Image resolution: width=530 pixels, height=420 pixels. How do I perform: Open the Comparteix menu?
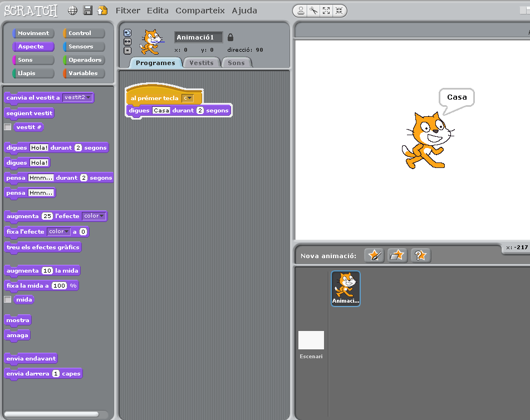[200, 11]
